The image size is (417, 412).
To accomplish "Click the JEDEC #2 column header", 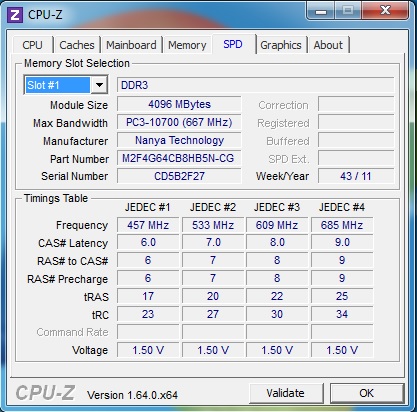I will point(213,207).
